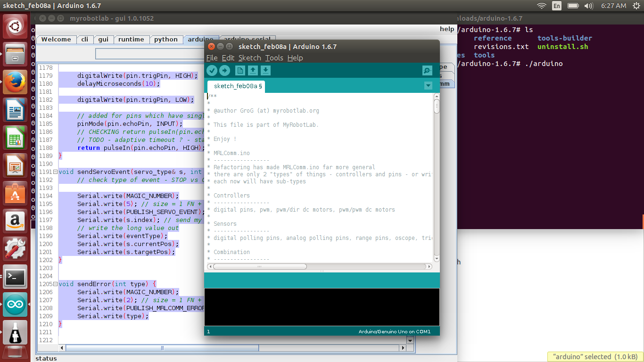Switch to the runtime tab in myrobotlab
The height and width of the screenshot is (362, 644).
pyautogui.click(x=131, y=40)
